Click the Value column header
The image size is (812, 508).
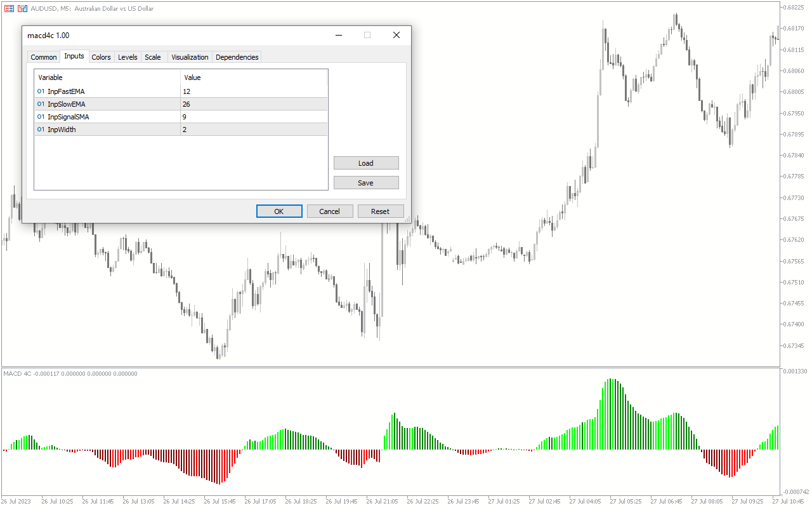[254, 77]
